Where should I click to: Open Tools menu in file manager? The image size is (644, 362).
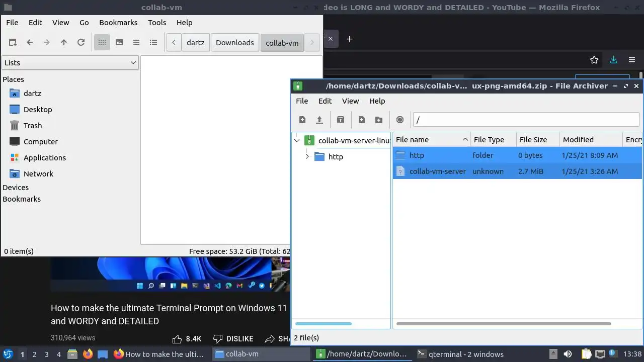click(157, 22)
